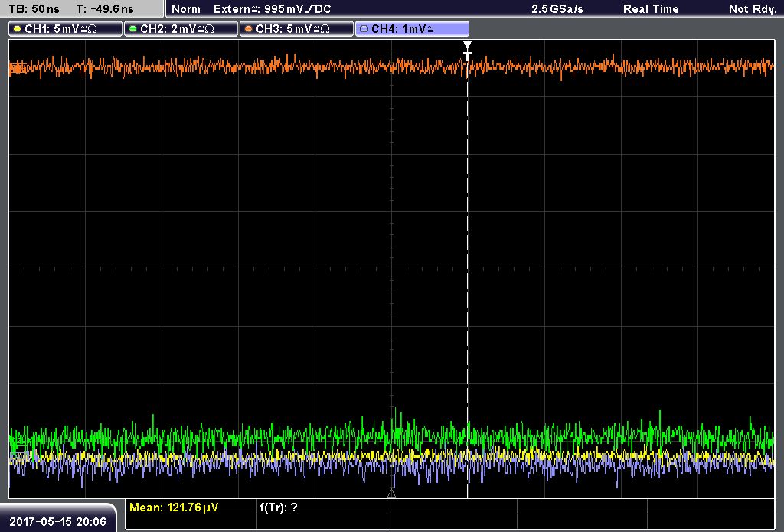Click the Extern 995 mV DC trigger readout
784x532 pixels.
pyautogui.click(x=272, y=9)
